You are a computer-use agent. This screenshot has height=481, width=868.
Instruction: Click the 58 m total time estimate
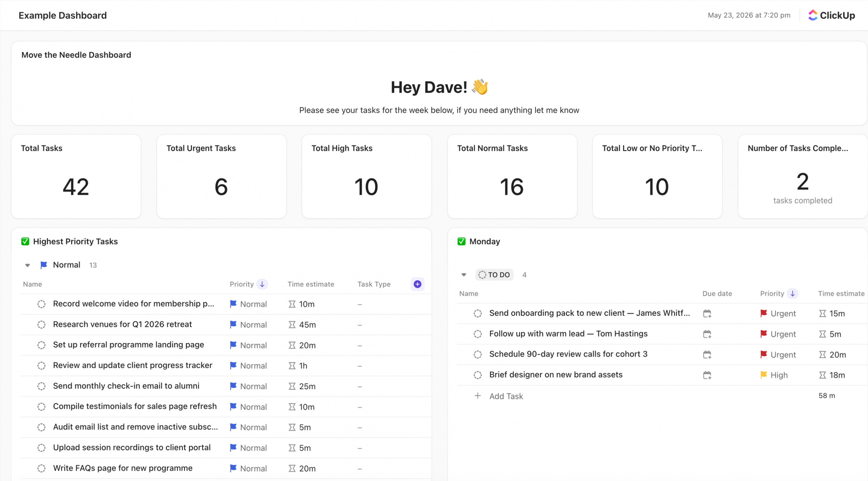click(827, 396)
